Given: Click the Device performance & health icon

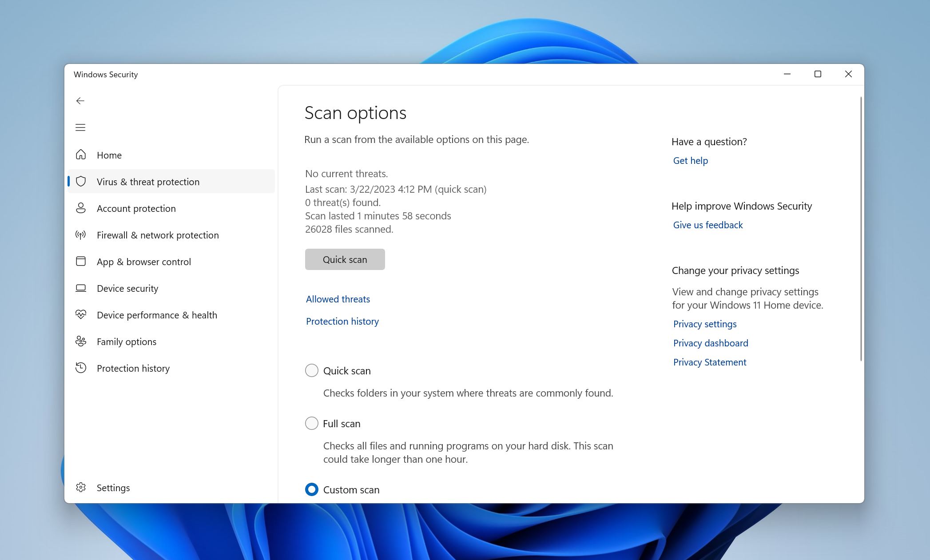Looking at the screenshot, I should pyautogui.click(x=81, y=314).
